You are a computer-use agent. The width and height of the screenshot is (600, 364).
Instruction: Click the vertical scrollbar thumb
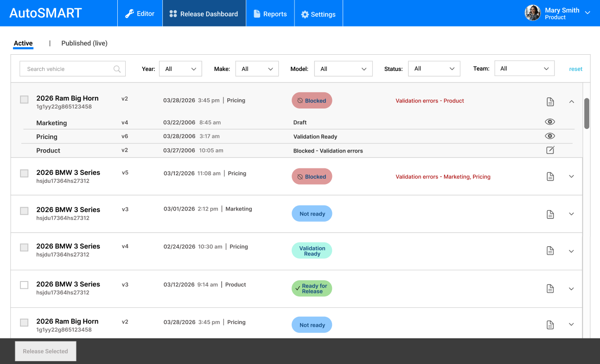587,113
